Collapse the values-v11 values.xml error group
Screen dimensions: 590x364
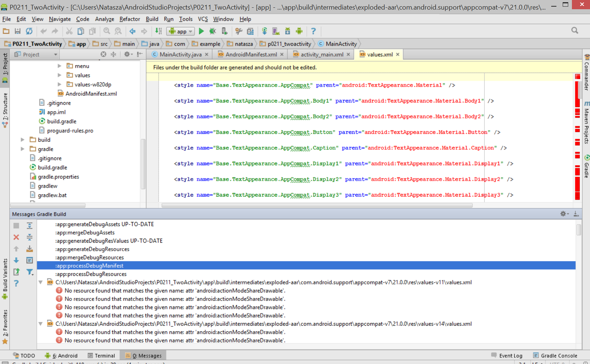pos(41,282)
